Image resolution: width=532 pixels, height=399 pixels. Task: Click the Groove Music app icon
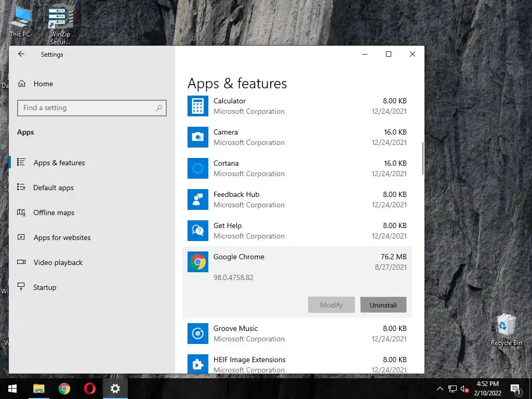tap(198, 334)
